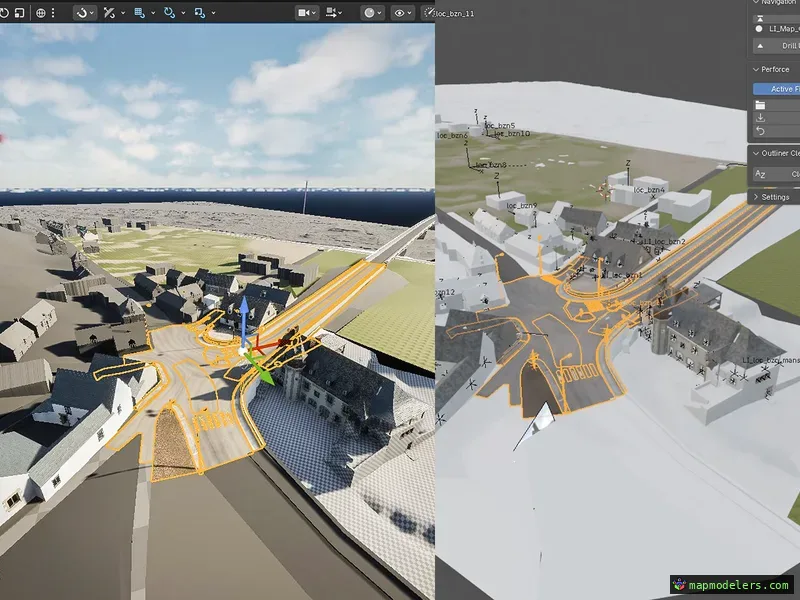Select the loc_bzn5 label in the right viewport

499,125
